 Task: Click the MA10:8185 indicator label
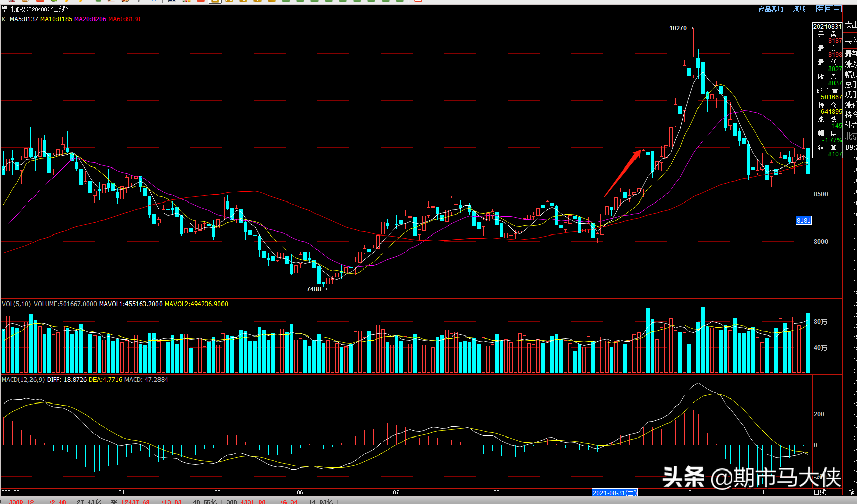pos(56,19)
